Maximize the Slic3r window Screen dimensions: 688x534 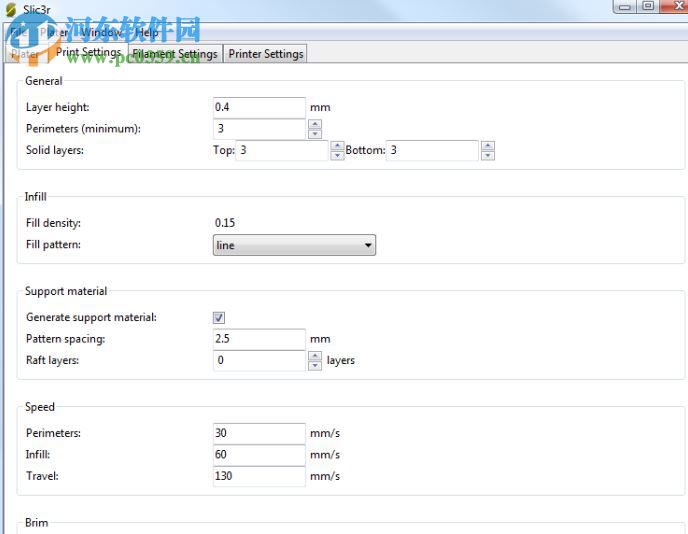coord(648,6)
